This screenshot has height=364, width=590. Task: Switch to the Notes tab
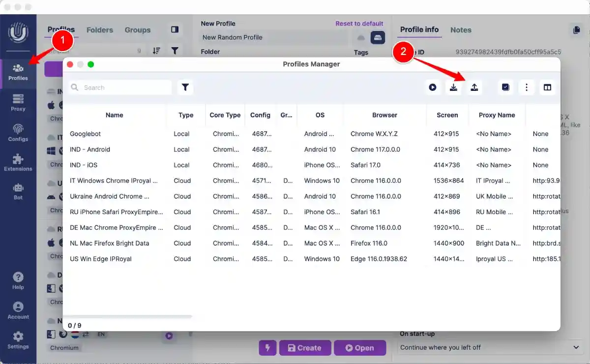460,30
